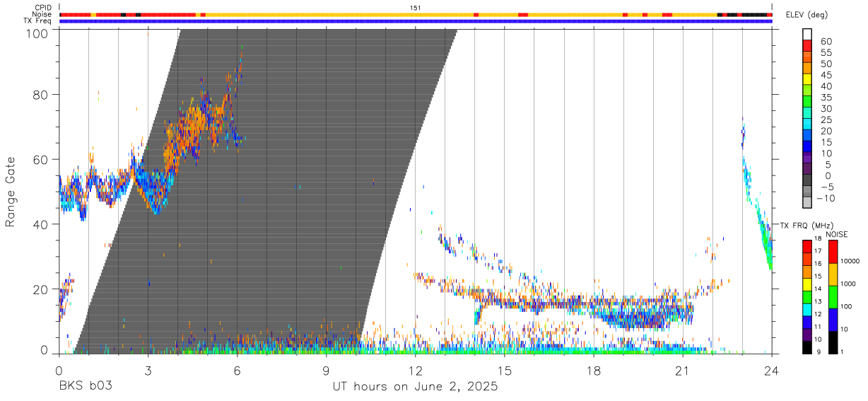Click the red top segment of NOISE colorbar

[833, 251]
